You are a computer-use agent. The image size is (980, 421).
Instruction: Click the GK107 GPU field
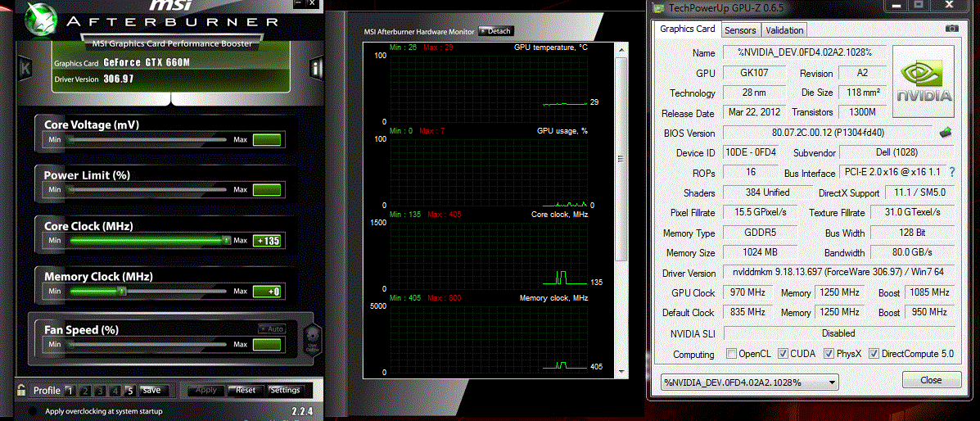[x=754, y=73]
